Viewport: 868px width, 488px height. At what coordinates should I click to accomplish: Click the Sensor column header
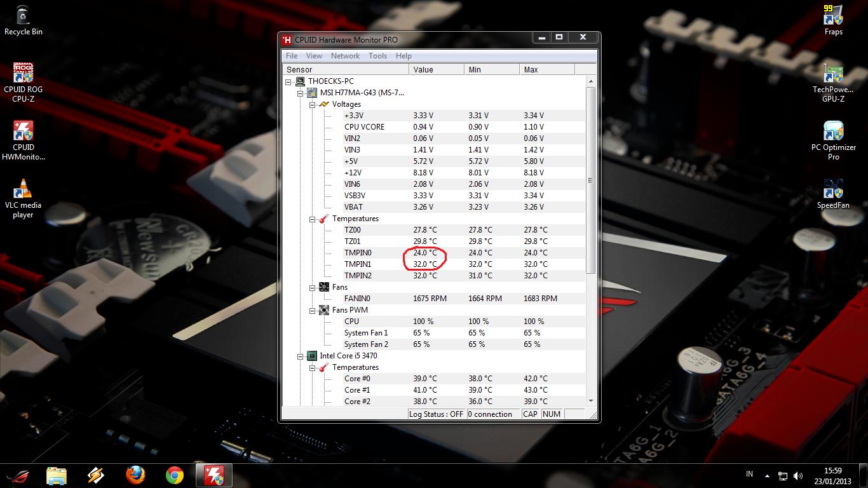346,69
